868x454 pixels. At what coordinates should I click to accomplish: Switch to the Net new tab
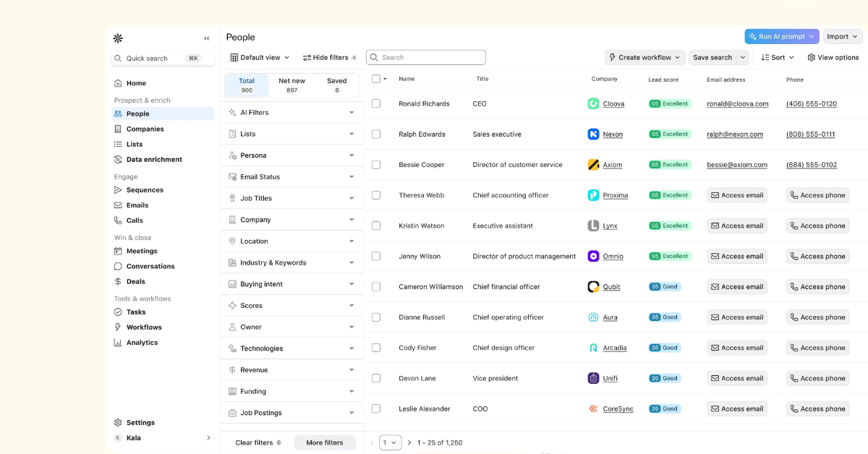(x=292, y=85)
